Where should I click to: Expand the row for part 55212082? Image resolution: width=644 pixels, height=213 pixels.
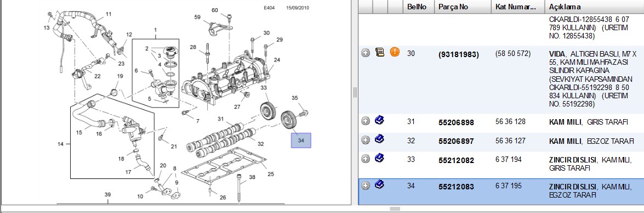tap(365, 159)
